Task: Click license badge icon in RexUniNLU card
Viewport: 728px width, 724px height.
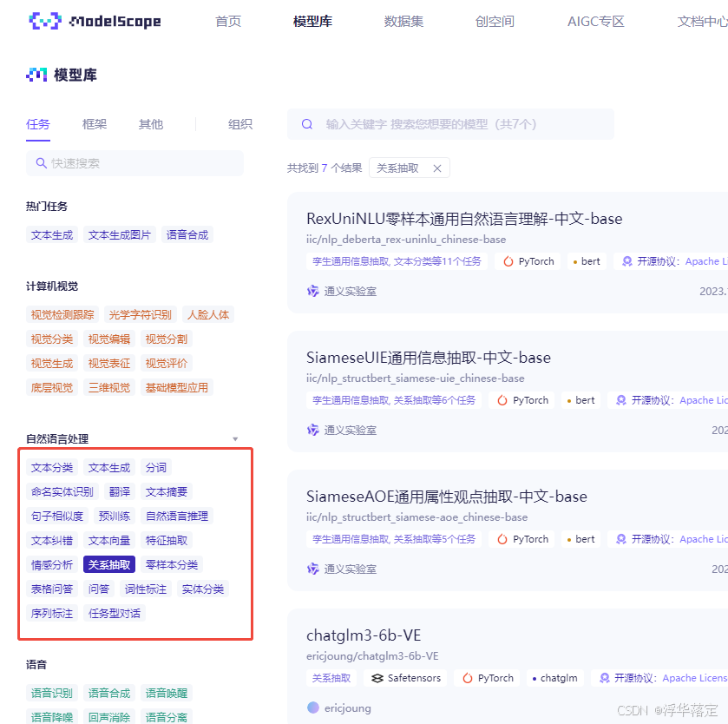Action: coord(626,261)
